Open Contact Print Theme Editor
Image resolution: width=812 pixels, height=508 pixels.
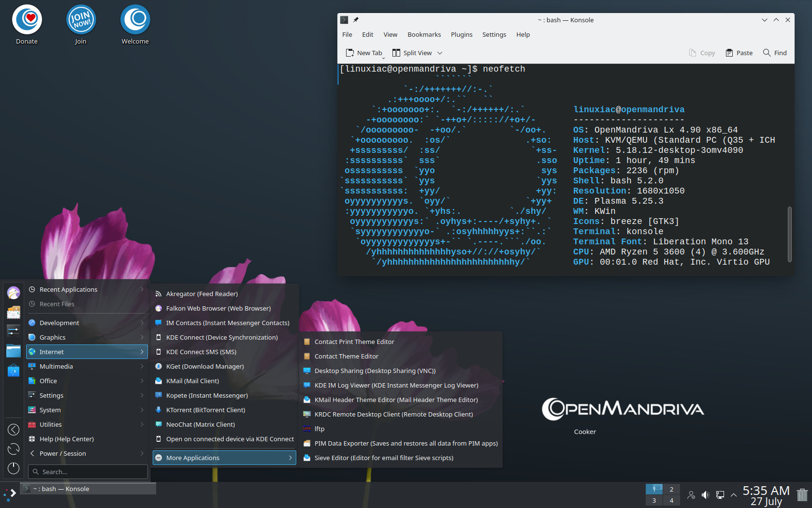(x=401, y=342)
